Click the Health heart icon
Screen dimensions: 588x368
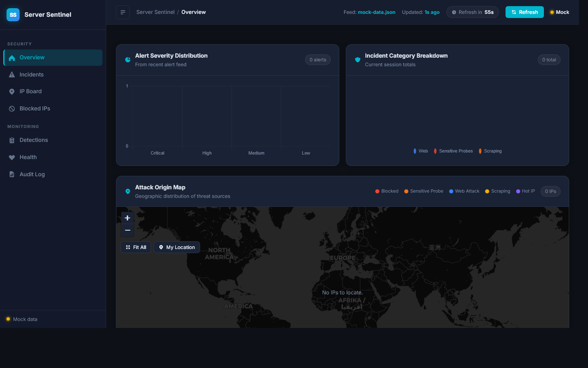click(12, 157)
